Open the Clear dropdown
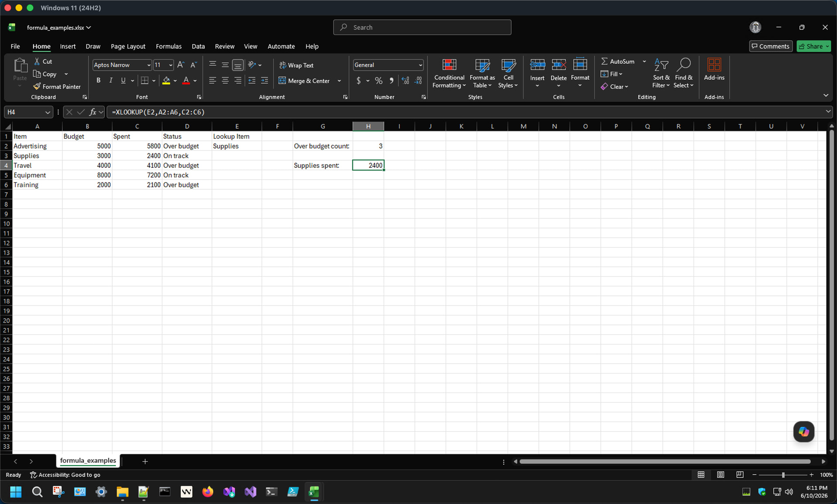Viewport: 837px width, 504px height. tap(614, 86)
